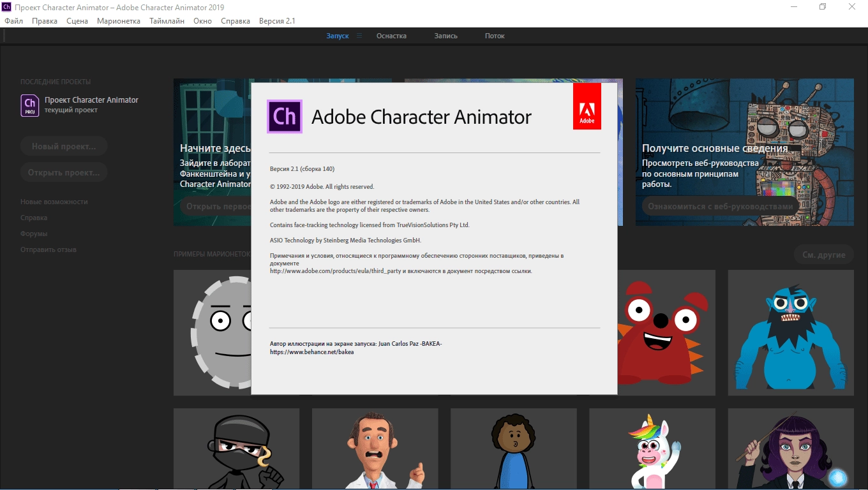This screenshot has width=868, height=490.
Task: Select the ninja puppet thumbnail
Action: tap(236, 449)
